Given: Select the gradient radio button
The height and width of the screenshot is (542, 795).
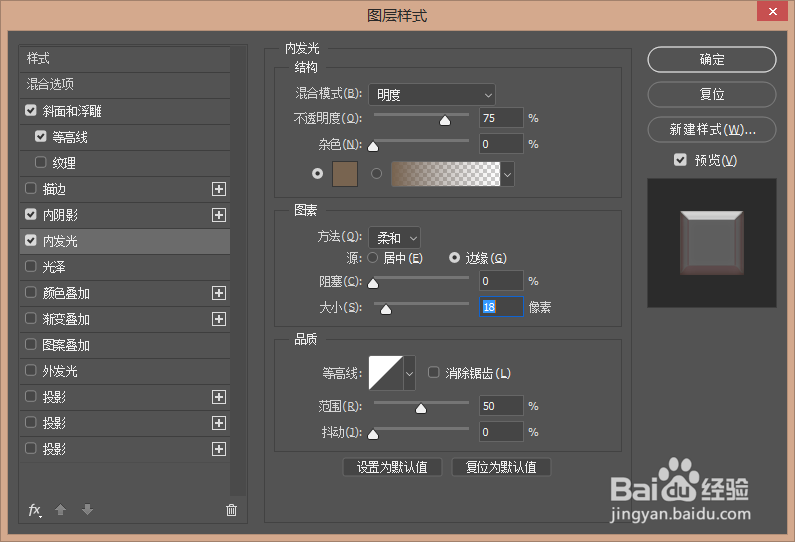Looking at the screenshot, I should click(376, 174).
